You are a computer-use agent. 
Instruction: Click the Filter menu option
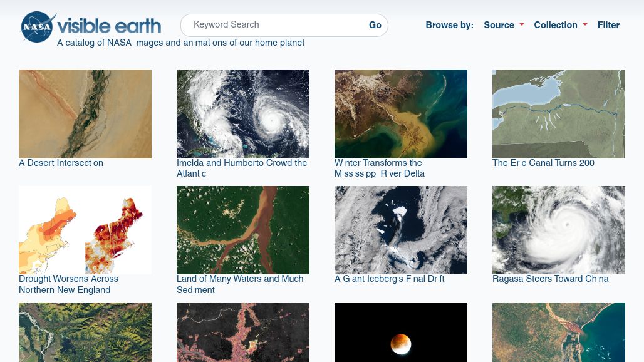click(x=608, y=25)
